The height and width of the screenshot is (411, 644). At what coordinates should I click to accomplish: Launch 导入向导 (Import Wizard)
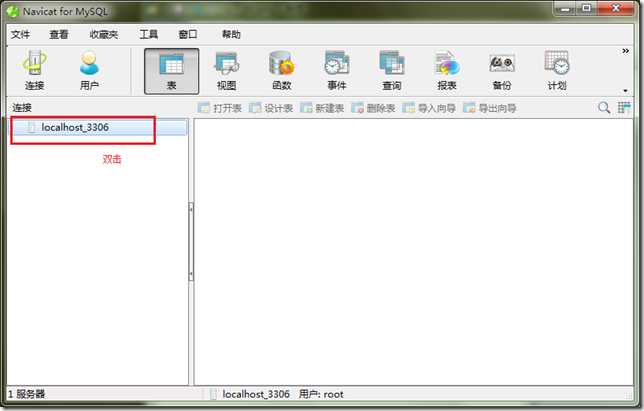tap(429, 108)
